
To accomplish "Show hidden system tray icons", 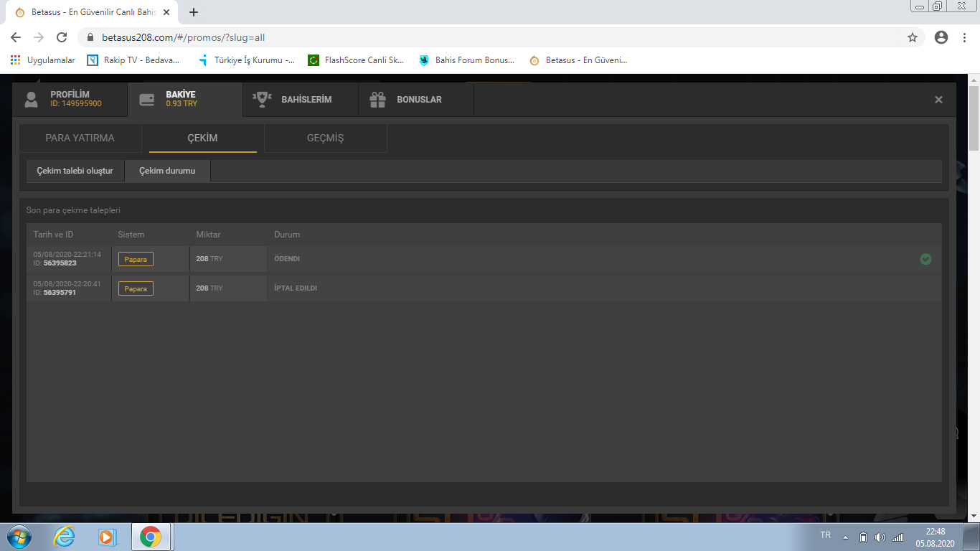I will (845, 537).
